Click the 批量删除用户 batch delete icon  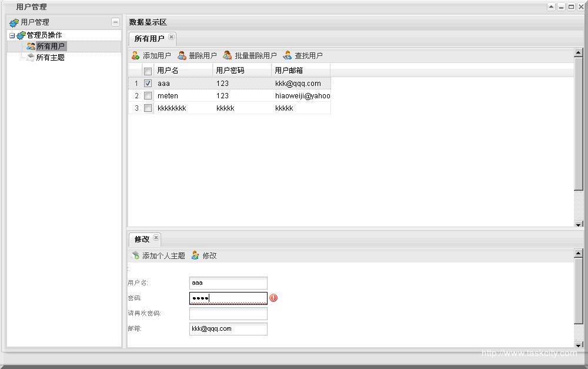pos(228,56)
